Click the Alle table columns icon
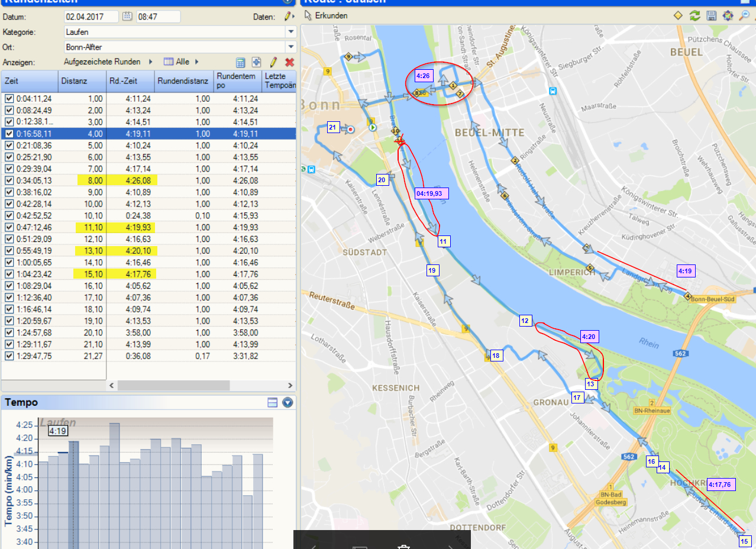The width and height of the screenshot is (756, 549). 168,62
